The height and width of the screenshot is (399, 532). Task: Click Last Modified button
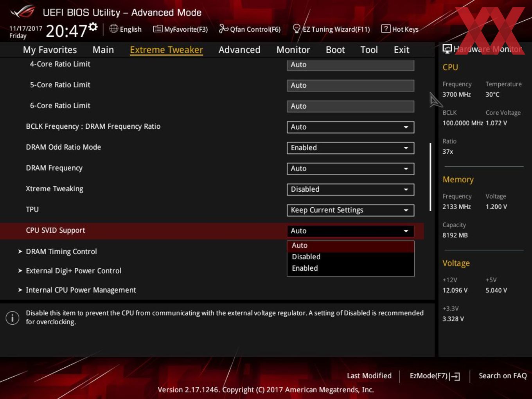pyautogui.click(x=369, y=376)
